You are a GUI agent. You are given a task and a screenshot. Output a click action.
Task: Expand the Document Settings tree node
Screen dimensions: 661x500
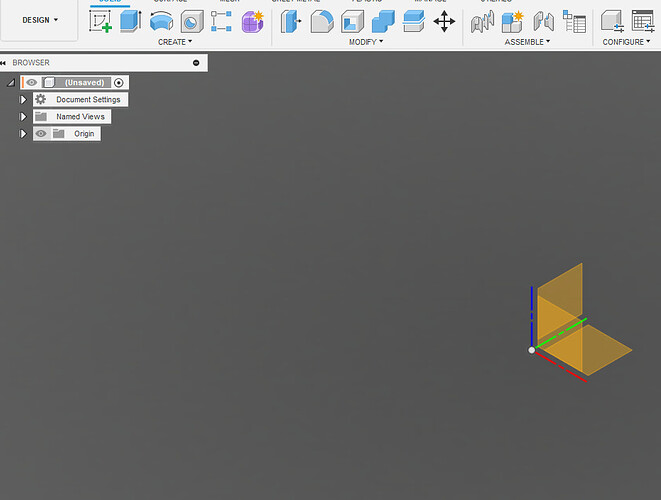pos(23,100)
